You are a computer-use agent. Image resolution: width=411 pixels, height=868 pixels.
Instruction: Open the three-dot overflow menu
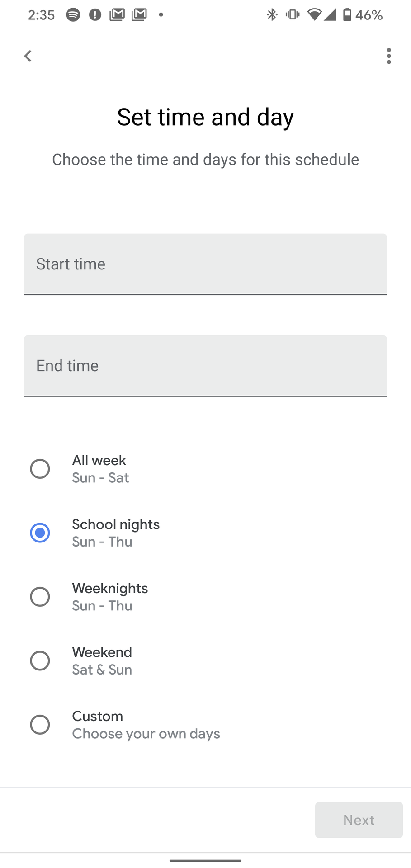coord(389,56)
